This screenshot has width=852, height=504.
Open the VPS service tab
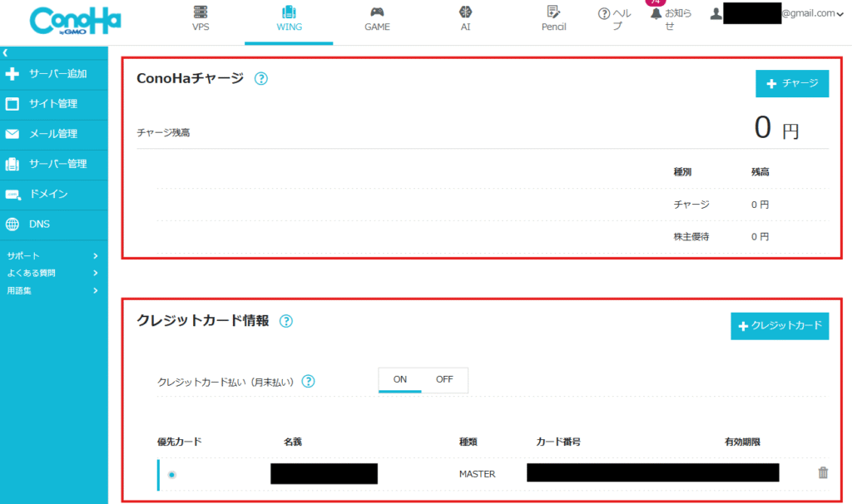click(201, 19)
